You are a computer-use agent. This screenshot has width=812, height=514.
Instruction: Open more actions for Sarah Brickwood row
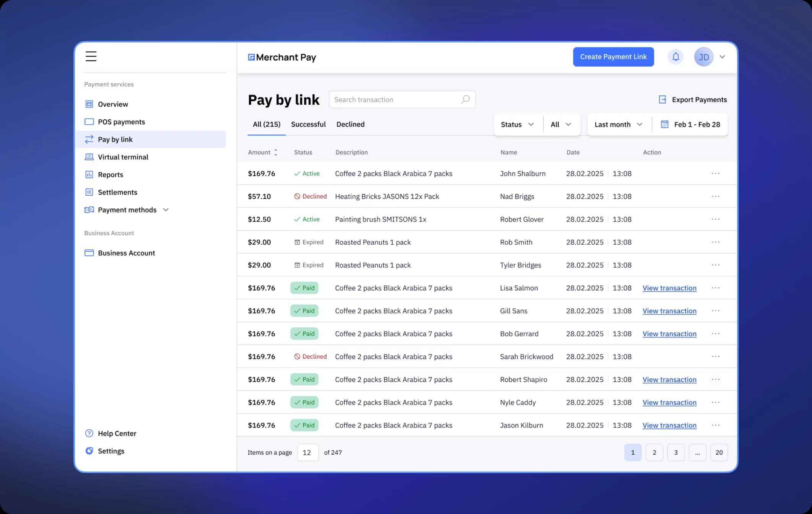point(716,356)
